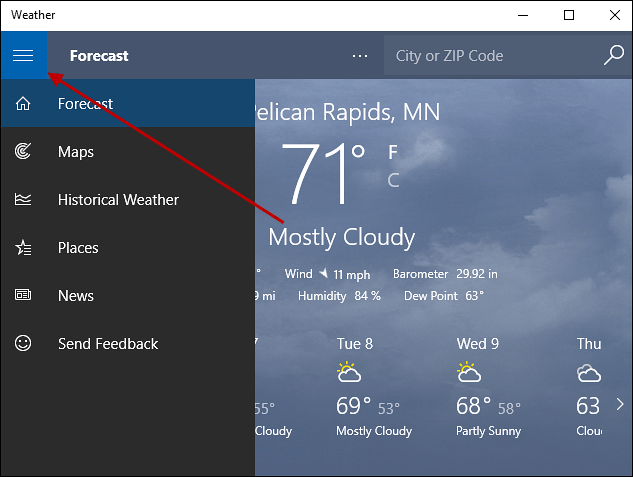
Task: Minimize the Weather window
Action: 523,15
